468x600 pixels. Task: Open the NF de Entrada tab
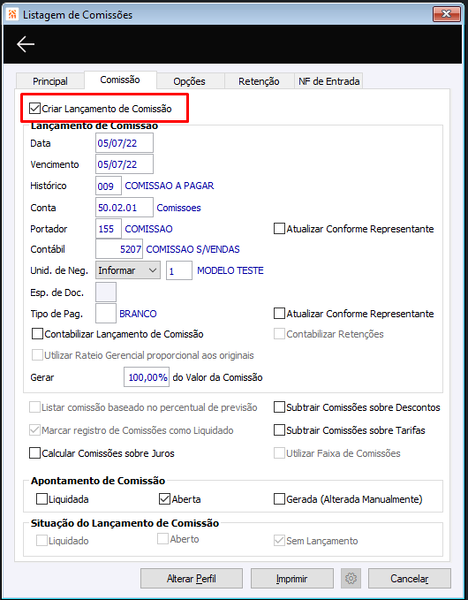[329, 81]
